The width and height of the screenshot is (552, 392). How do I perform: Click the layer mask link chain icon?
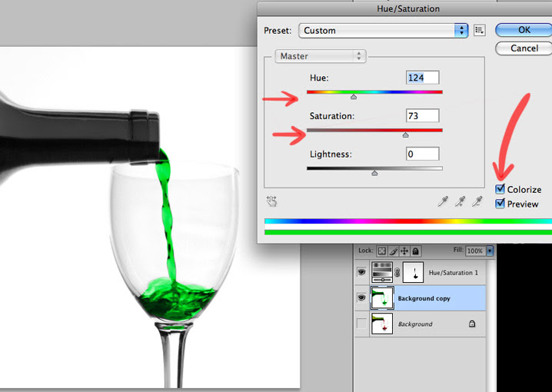pos(397,272)
